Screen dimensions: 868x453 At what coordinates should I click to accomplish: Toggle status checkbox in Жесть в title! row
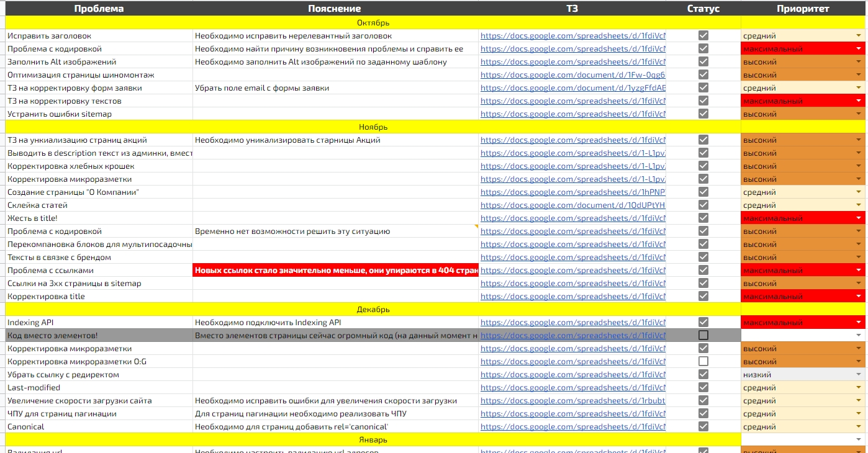[703, 218]
